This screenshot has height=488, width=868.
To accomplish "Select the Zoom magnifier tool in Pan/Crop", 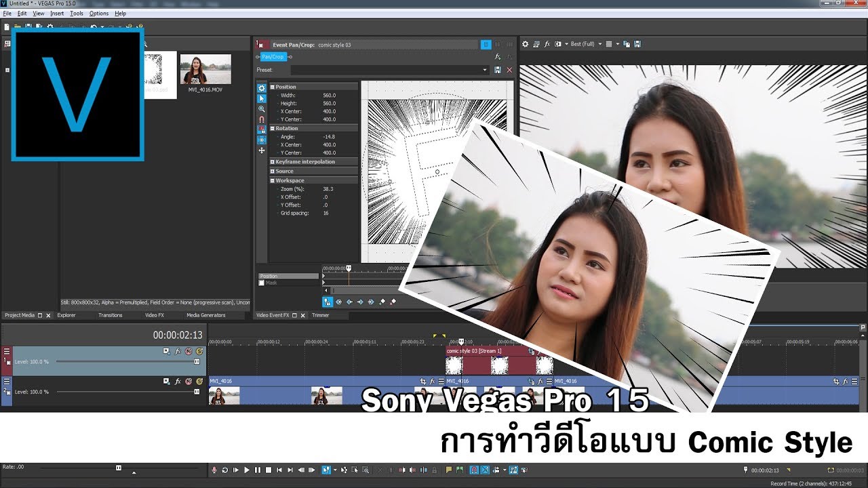I will click(262, 108).
